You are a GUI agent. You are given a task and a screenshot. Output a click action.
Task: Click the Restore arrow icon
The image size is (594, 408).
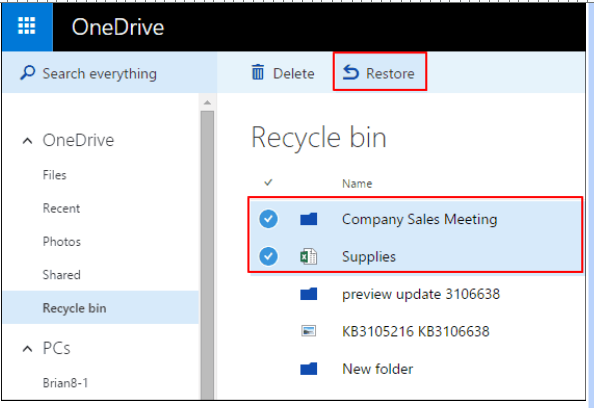[x=350, y=73]
